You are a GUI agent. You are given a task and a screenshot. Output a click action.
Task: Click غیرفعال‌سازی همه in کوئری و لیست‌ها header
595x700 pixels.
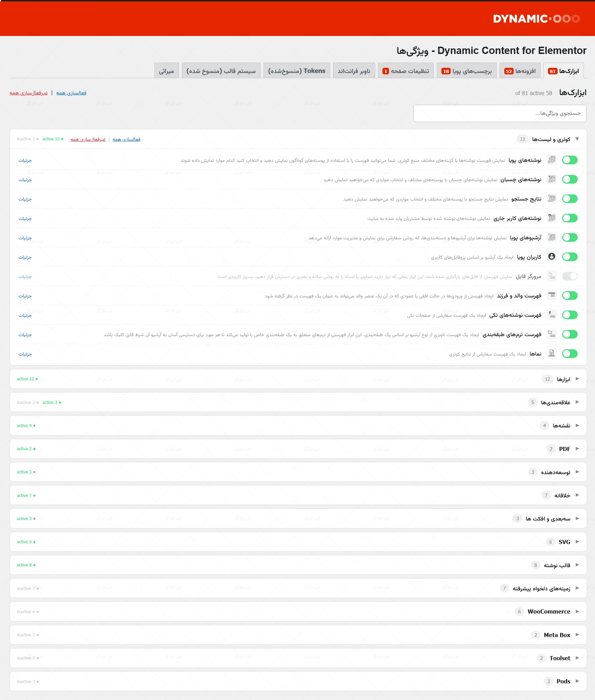(x=88, y=139)
